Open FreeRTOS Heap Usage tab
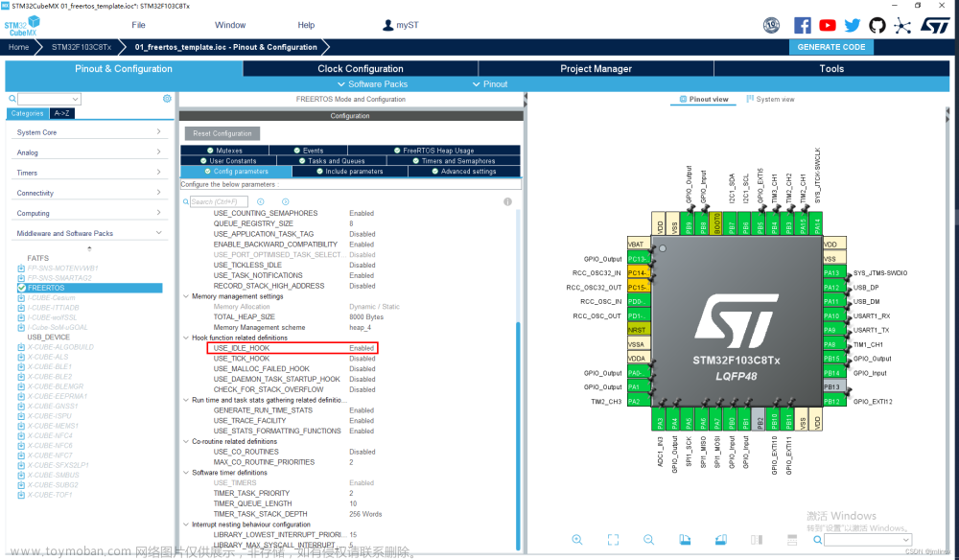The image size is (959, 560). 433,151
